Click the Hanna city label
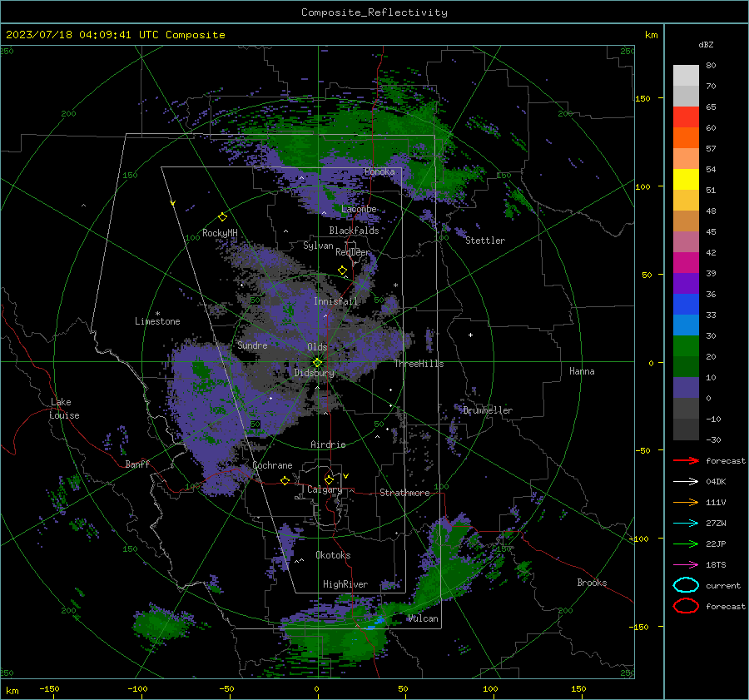Image resolution: width=749 pixels, height=700 pixels. click(x=582, y=371)
